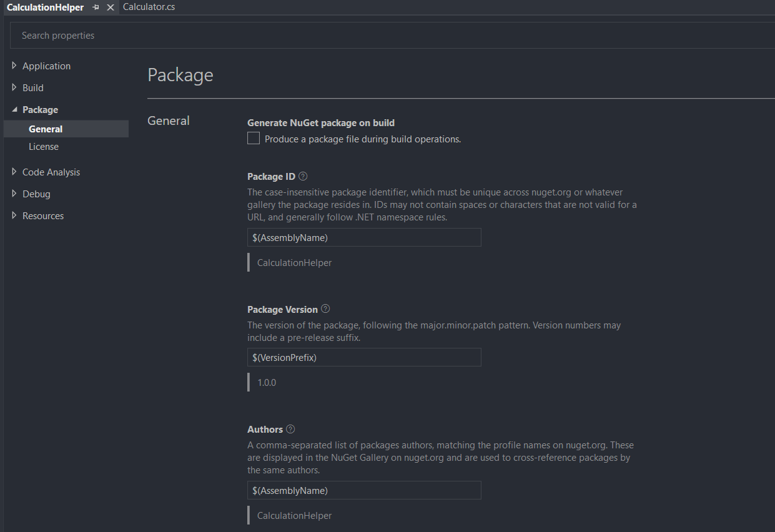Enable Generate NuGet package on build checkbox

pos(254,139)
